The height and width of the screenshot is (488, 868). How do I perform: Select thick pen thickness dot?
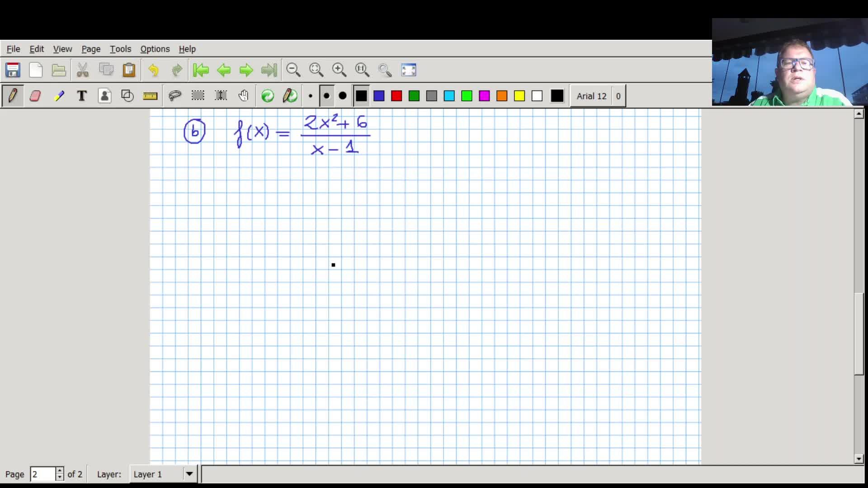343,96
